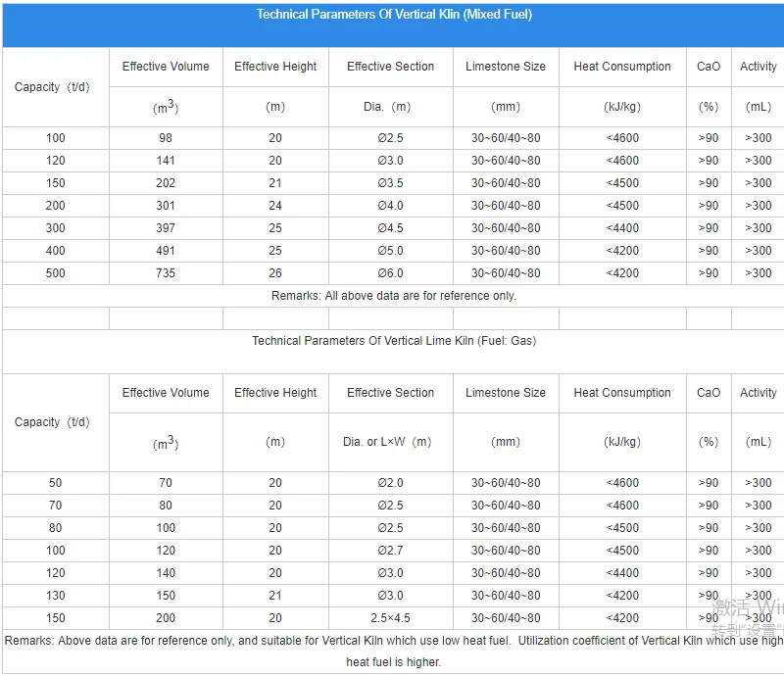Click the blue Mixed Fuel table title banner

point(394,16)
